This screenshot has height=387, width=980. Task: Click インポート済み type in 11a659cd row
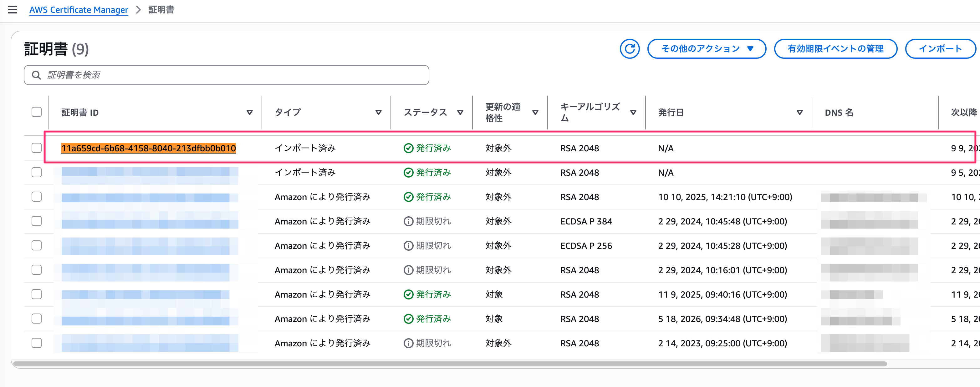coord(305,148)
